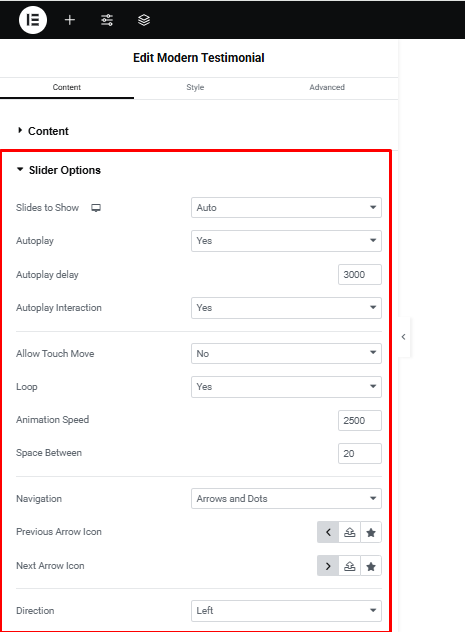Screen dimensions: 465x632
Task: Click the Autoplay delay input field
Action: tap(360, 274)
